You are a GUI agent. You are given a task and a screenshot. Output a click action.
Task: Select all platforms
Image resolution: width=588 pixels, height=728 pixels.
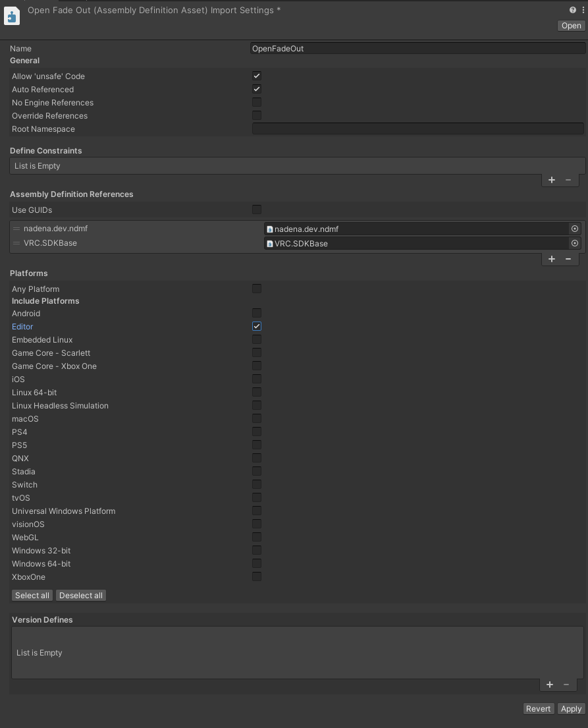point(32,595)
